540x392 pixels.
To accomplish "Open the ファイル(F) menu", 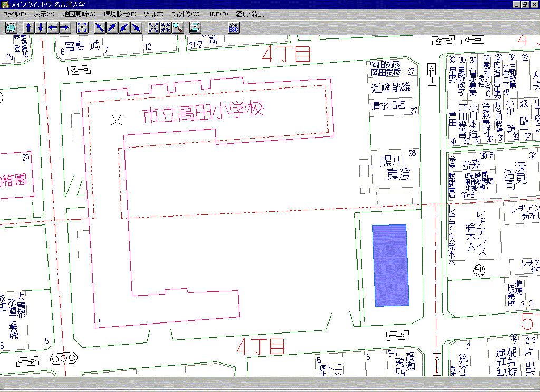I will 15,14.
